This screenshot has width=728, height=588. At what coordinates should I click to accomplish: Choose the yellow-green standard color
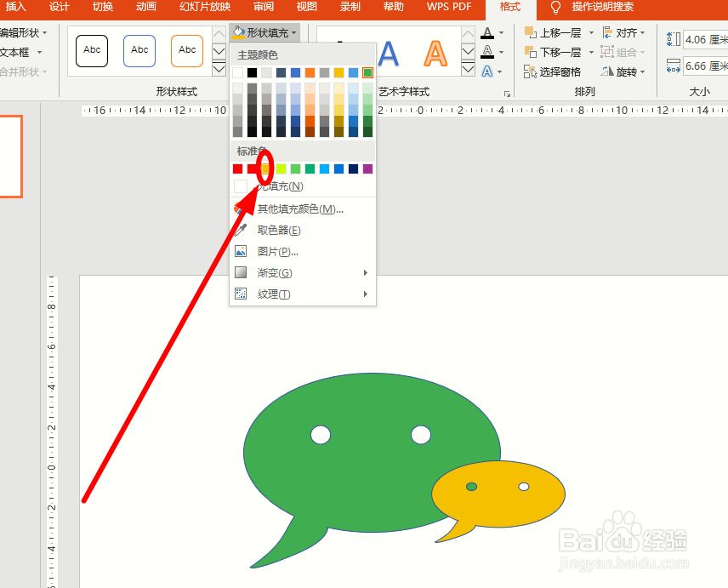click(x=281, y=168)
